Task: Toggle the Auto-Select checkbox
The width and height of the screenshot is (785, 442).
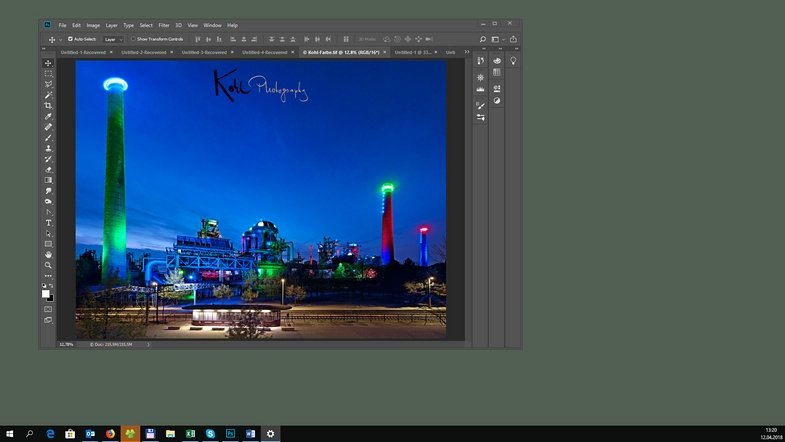Action: (x=70, y=39)
